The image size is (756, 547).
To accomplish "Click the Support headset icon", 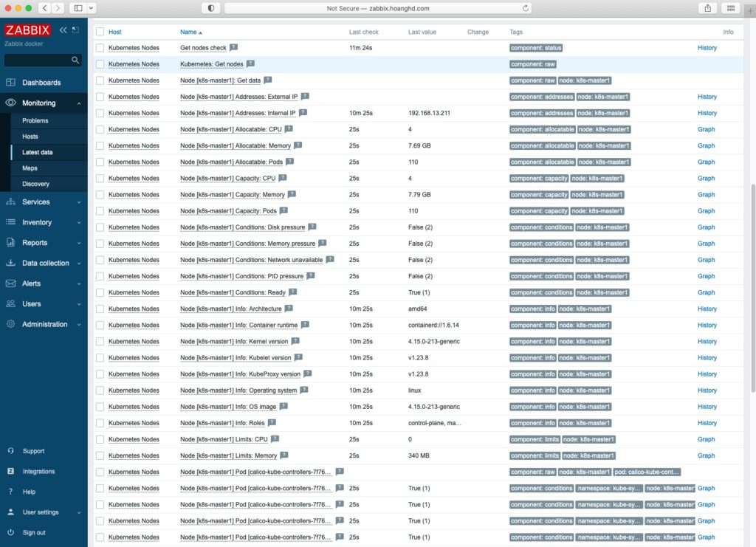I will (x=10, y=450).
